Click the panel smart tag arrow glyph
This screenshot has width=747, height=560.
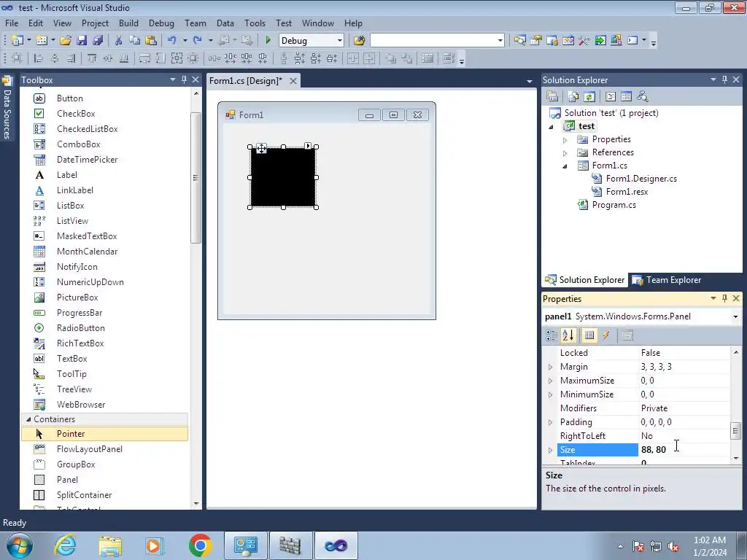pyautogui.click(x=308, y=146)
